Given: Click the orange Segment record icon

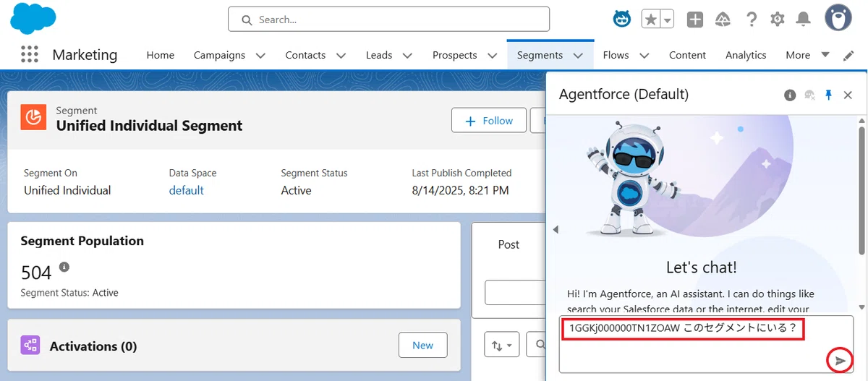Looking at the screenshot, I should (x=33, y=117).
